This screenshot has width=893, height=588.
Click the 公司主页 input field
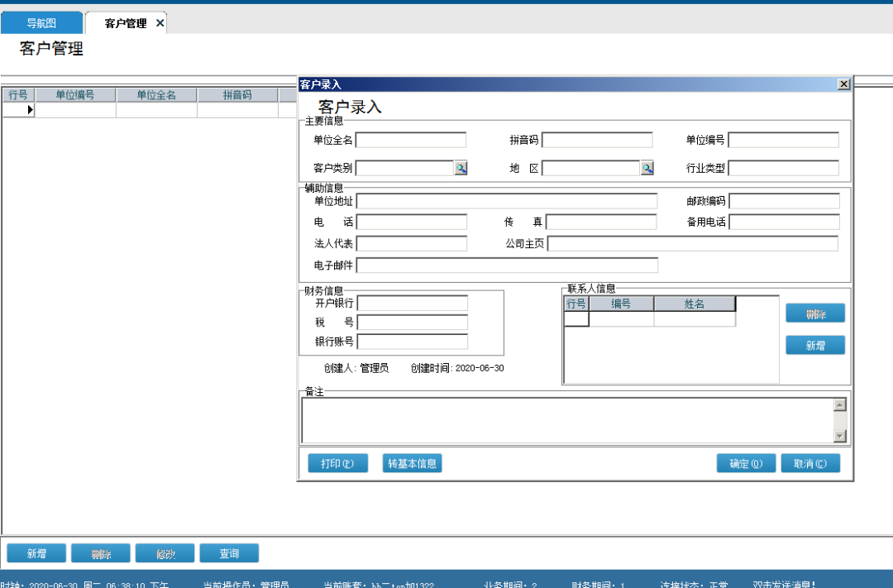[693, 244]
